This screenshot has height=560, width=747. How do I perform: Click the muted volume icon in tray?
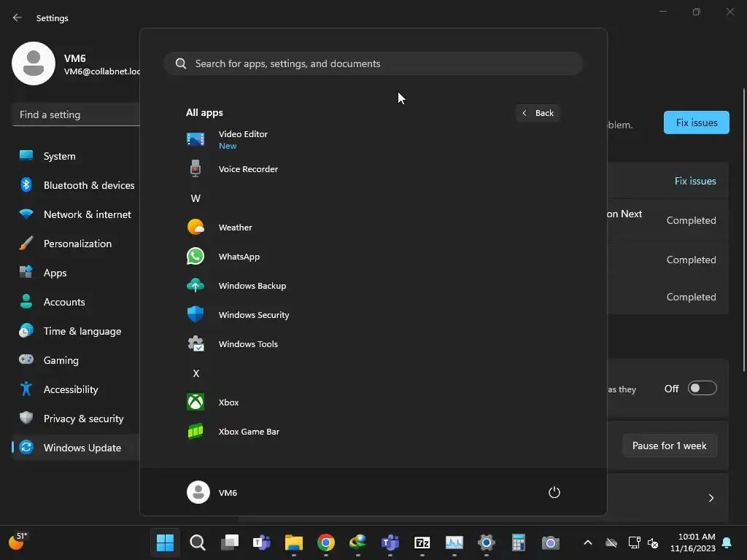pyautogui.click(x=653, y=542)
